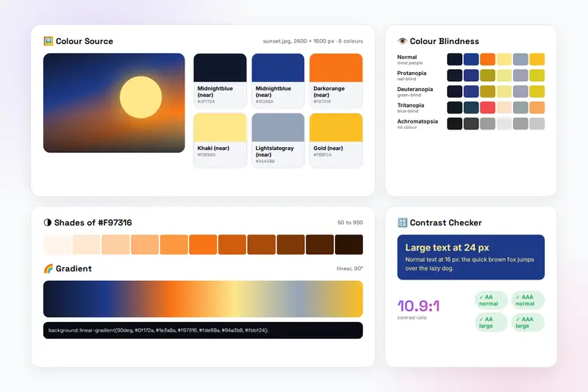The image size is (588, 392).
Task: Click the orange swatch in the Normal row
Action: [487, 60]
